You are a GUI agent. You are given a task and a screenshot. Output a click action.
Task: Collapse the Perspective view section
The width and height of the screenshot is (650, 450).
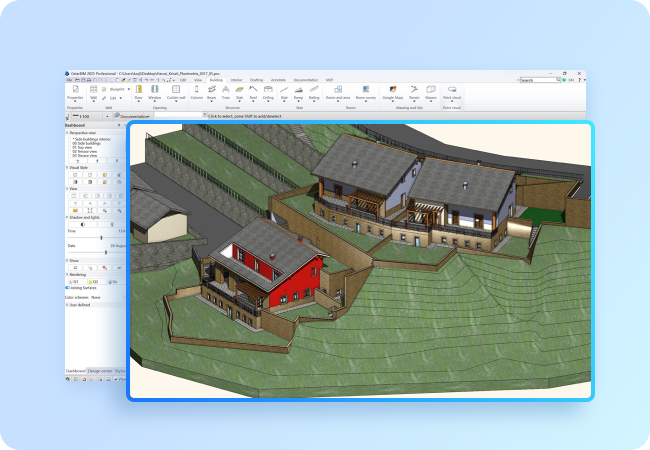[67, 132]
